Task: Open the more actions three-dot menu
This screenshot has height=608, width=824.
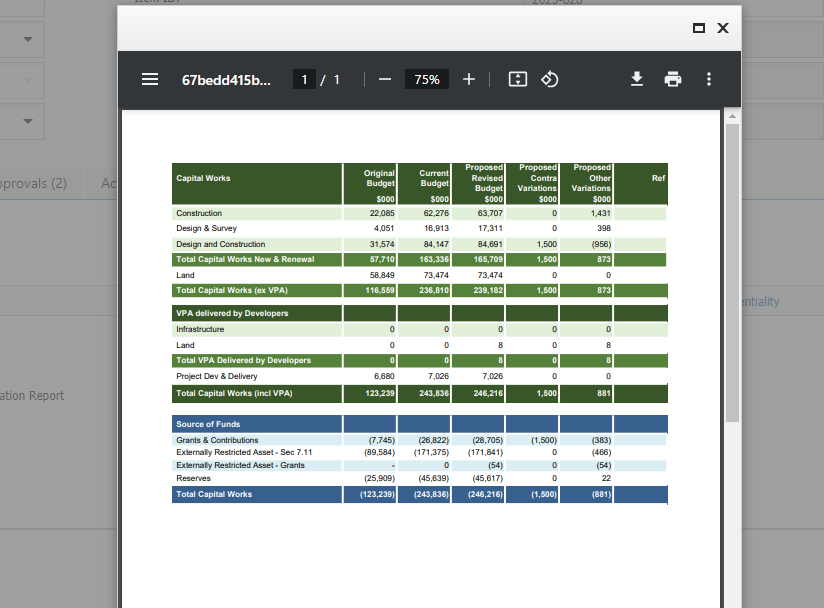Action: click(x=709, y=79)
